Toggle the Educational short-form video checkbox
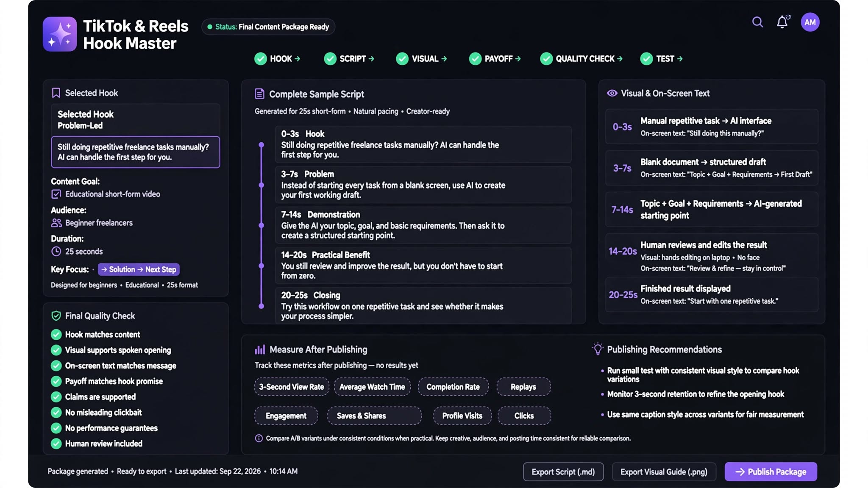 point(56,194)
